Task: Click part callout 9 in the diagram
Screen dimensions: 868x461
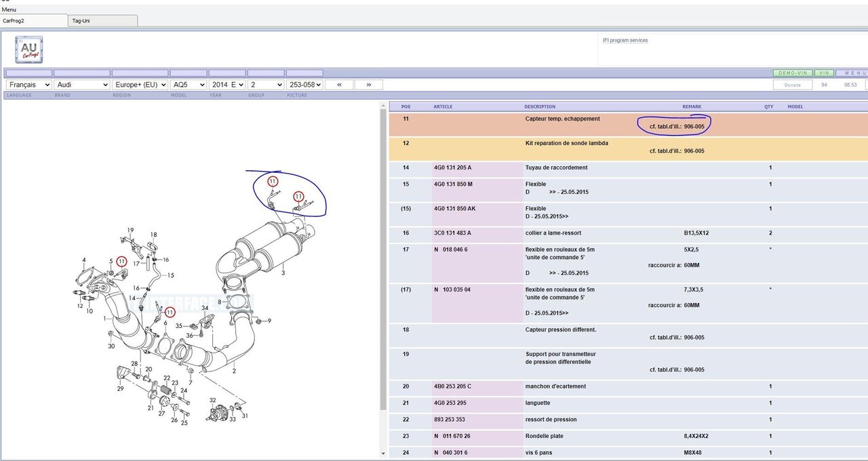Action: 269,321
